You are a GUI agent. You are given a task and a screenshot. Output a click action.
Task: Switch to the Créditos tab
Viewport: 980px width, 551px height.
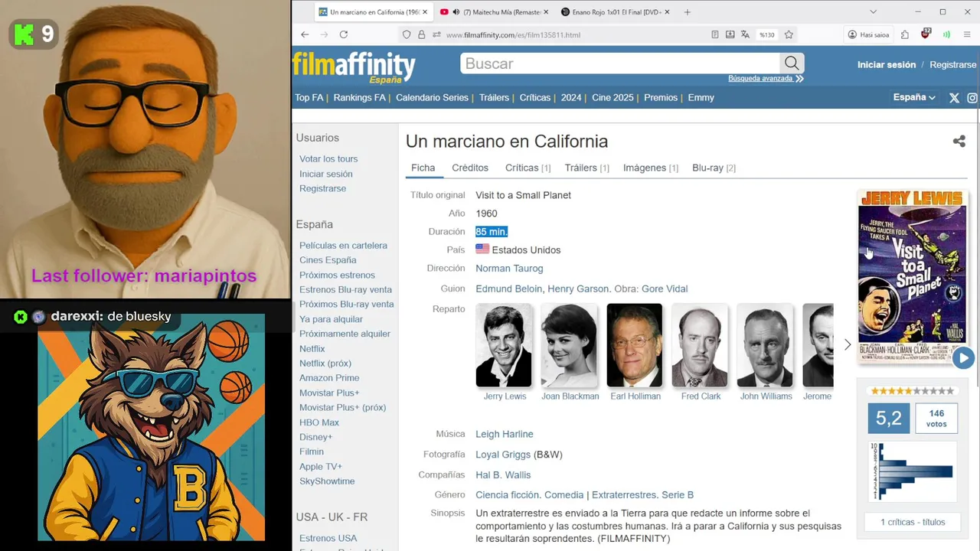[470, 168]
